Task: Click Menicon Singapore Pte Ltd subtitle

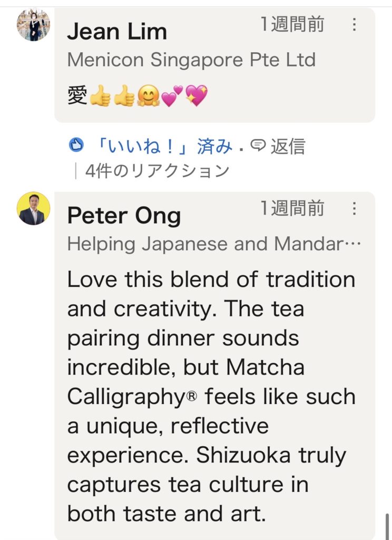Action: pos(191,60)
